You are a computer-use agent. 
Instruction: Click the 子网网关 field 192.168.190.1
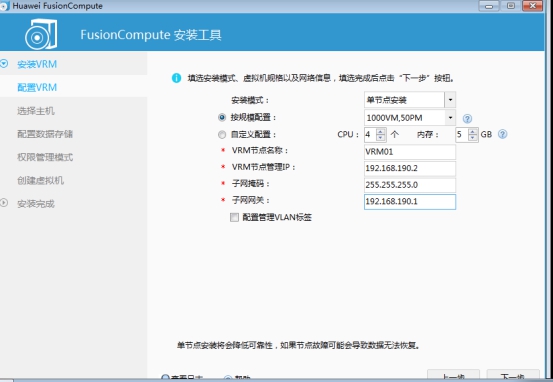(410, 201)
